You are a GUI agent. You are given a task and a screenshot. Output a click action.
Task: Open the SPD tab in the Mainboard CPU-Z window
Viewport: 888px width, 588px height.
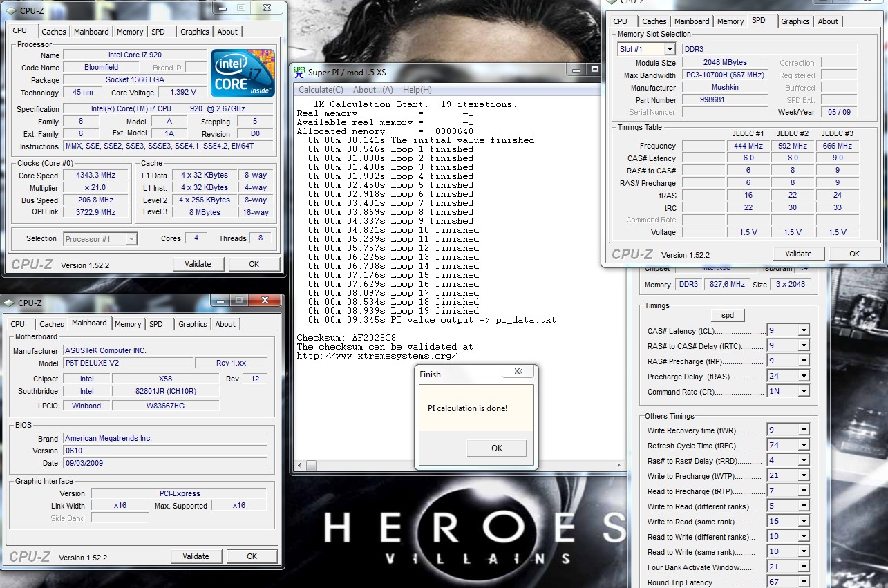click(x=156, y=324)
